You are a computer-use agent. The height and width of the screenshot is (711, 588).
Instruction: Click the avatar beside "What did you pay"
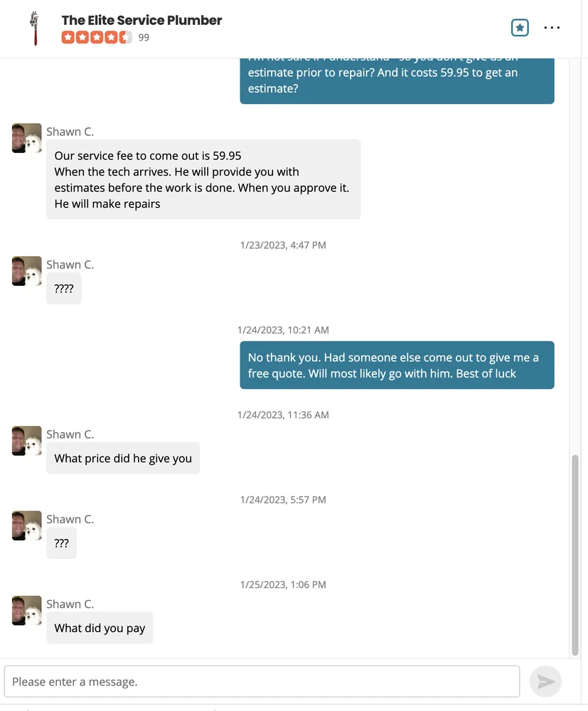[26, 611]
